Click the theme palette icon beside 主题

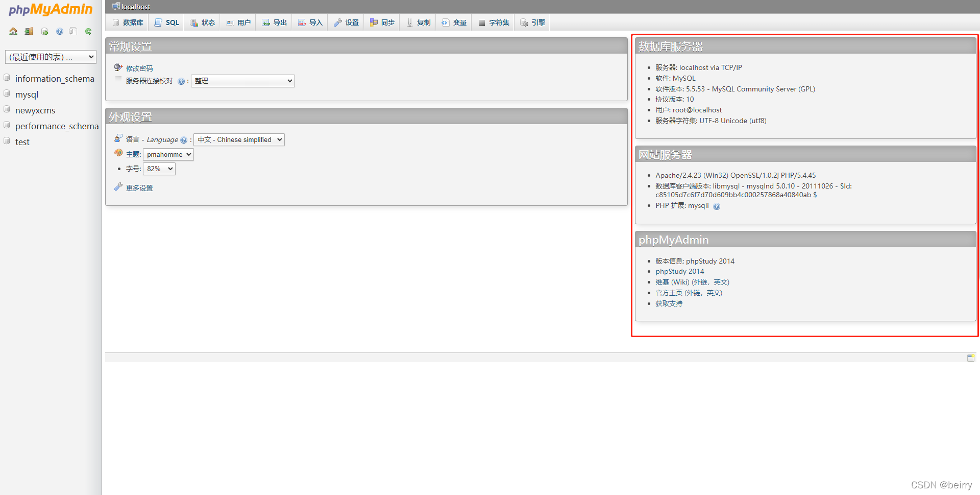pos(118,153)
